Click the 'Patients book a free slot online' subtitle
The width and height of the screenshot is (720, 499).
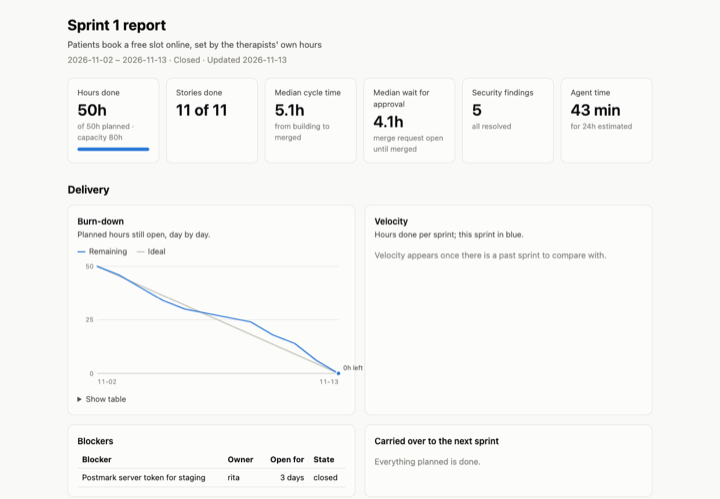pyautogui.click(x=195, y=45)
